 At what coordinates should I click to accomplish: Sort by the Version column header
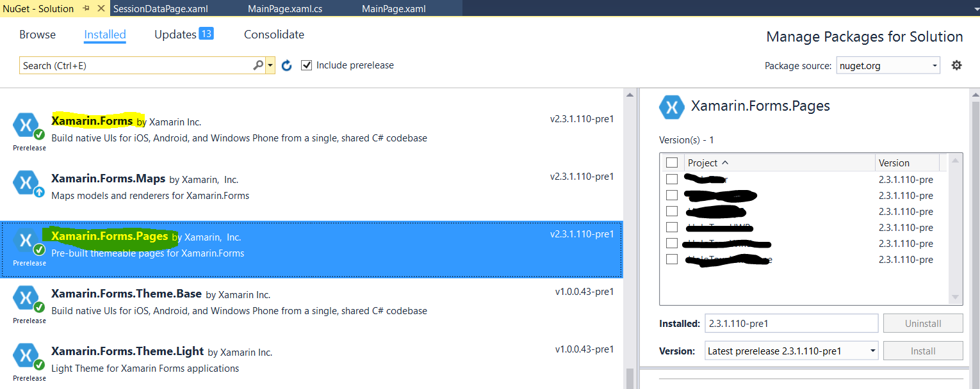[907, 163]
